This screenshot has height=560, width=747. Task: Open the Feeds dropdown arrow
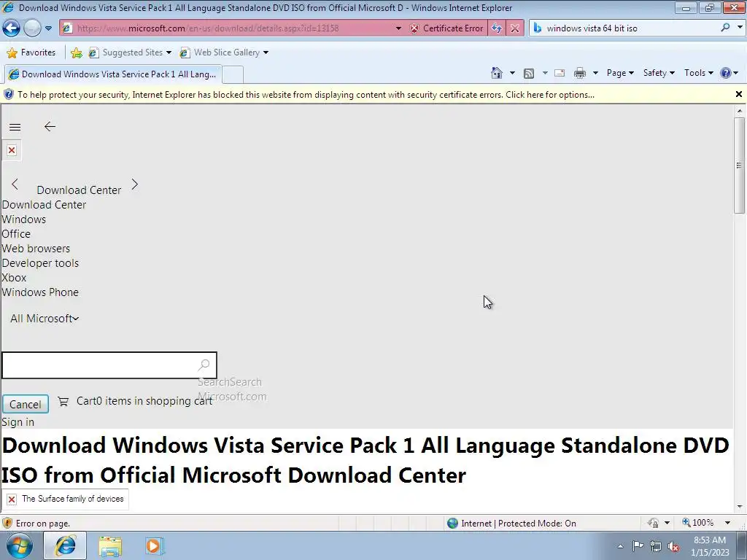544,73
